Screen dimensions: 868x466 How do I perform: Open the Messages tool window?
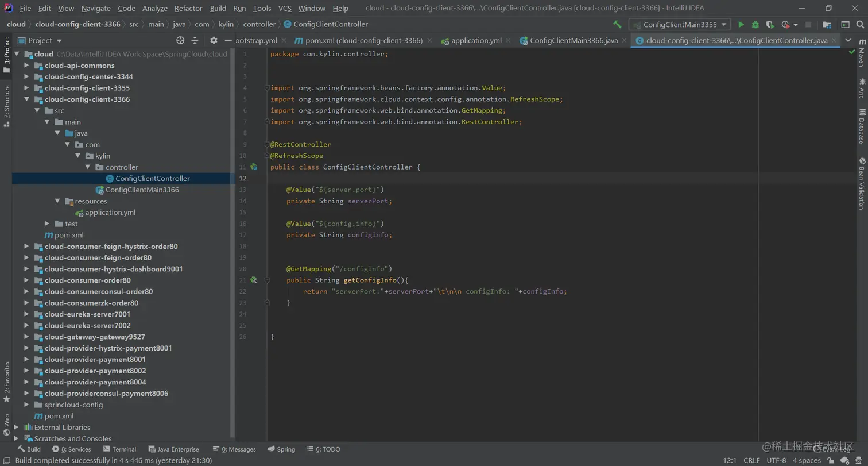pyautogui.click(x=234, y=449)
